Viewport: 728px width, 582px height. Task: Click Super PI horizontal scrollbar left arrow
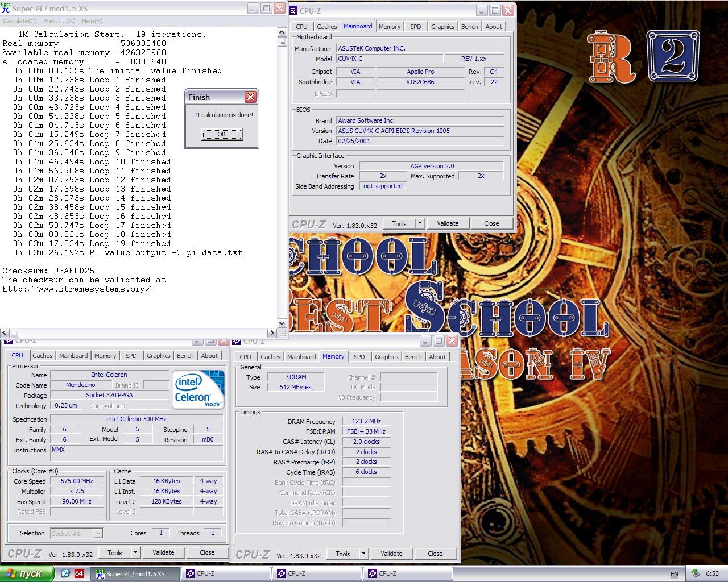pyautogui.click(x=5, y=333)
